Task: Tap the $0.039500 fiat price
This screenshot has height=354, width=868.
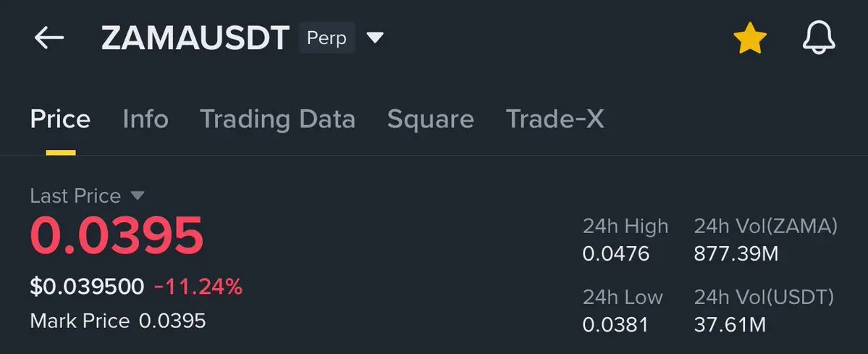Action: tap(87, 287)
